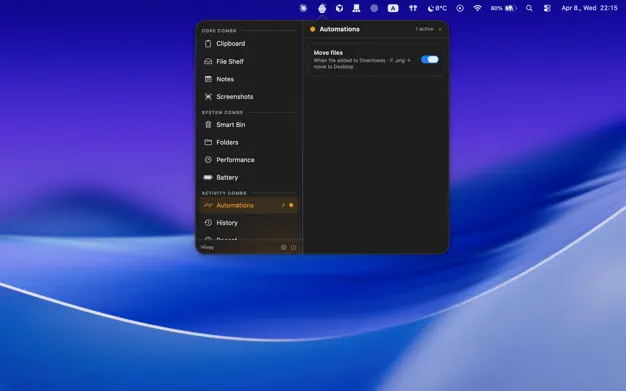This screenshot has height=391, width=626.
Task: Click the play circle menu bar icon
Action: [x=460, y=8]
